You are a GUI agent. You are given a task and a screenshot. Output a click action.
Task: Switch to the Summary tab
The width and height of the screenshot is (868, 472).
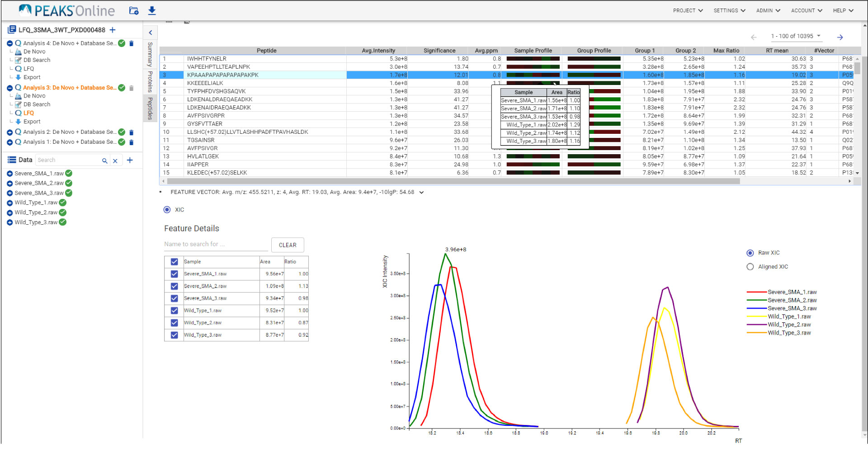150,54
